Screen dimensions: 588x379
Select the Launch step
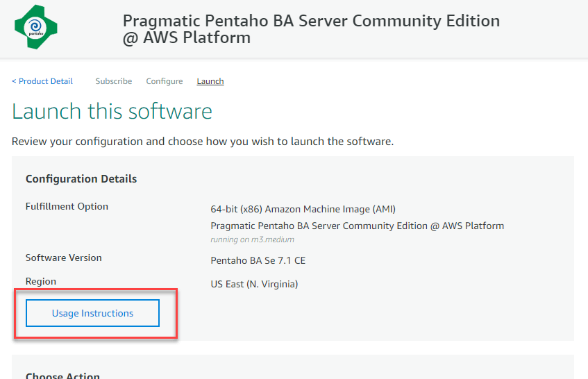[x=210, y=81]
